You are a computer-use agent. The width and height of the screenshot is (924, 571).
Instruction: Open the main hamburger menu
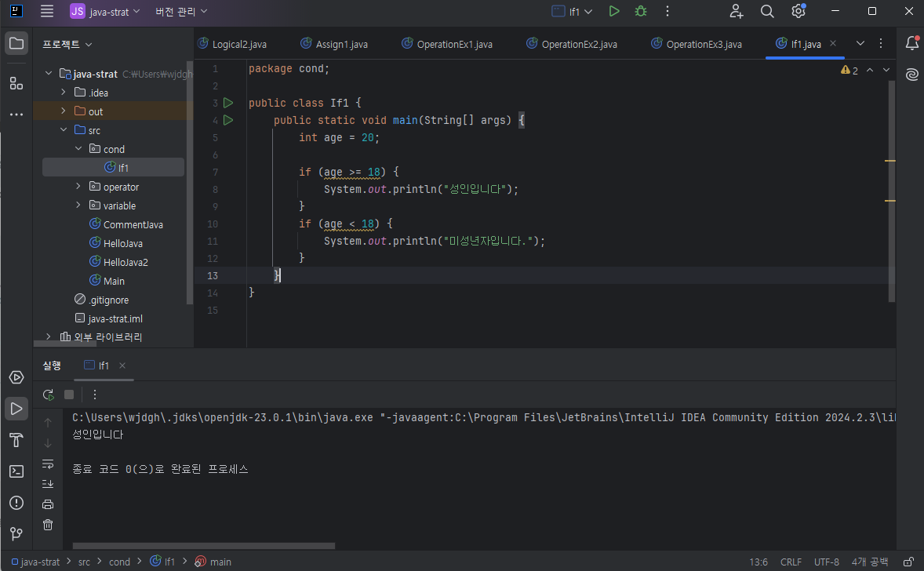pos(47,11)
